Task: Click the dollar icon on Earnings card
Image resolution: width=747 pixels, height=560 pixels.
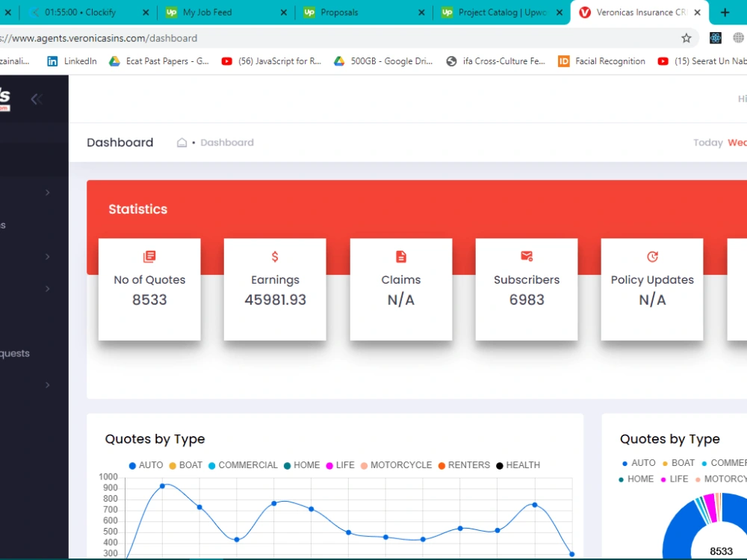Action: [275, 255]
